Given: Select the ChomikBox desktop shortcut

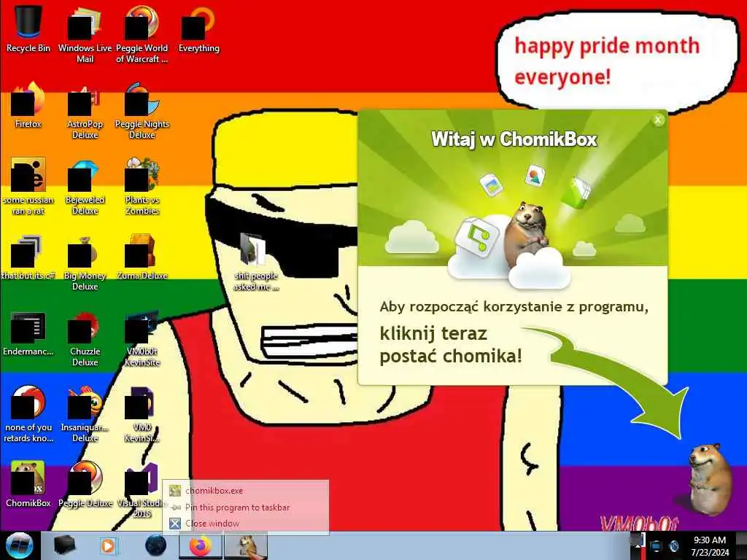Looking at the screenshot, I should [28, 485].
